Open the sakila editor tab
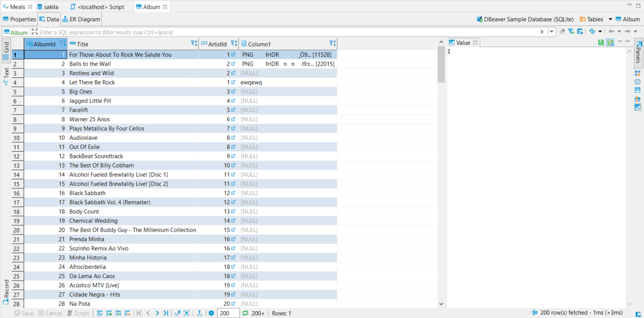This screenshot has width=644, height=318. coord(48,7)
